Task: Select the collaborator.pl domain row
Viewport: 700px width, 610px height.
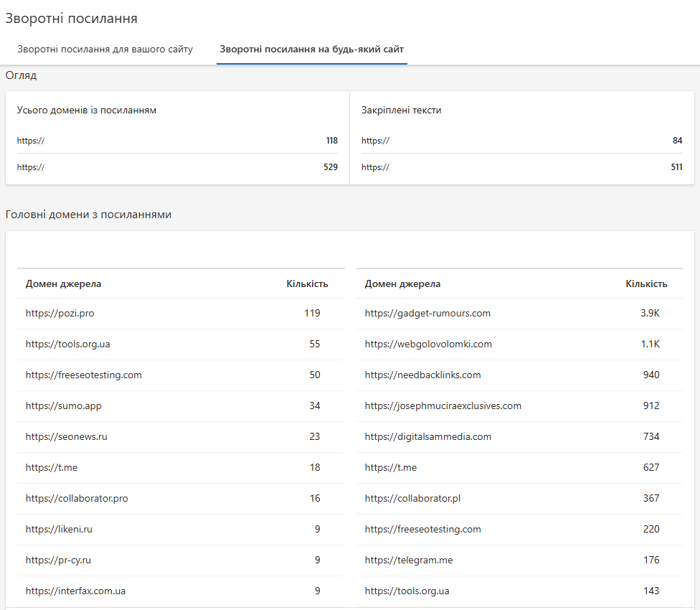Action: pos(412,498)
